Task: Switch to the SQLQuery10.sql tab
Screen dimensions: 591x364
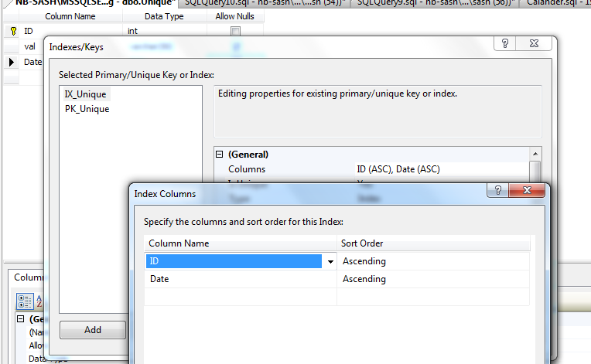Action: pyautogui.click(x=265, y=3)
